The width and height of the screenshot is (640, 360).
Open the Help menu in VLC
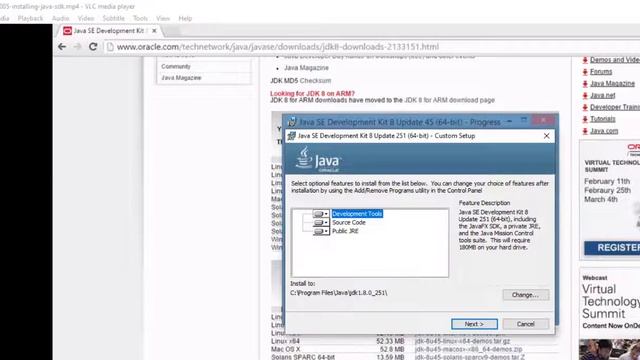pos(185,18)
